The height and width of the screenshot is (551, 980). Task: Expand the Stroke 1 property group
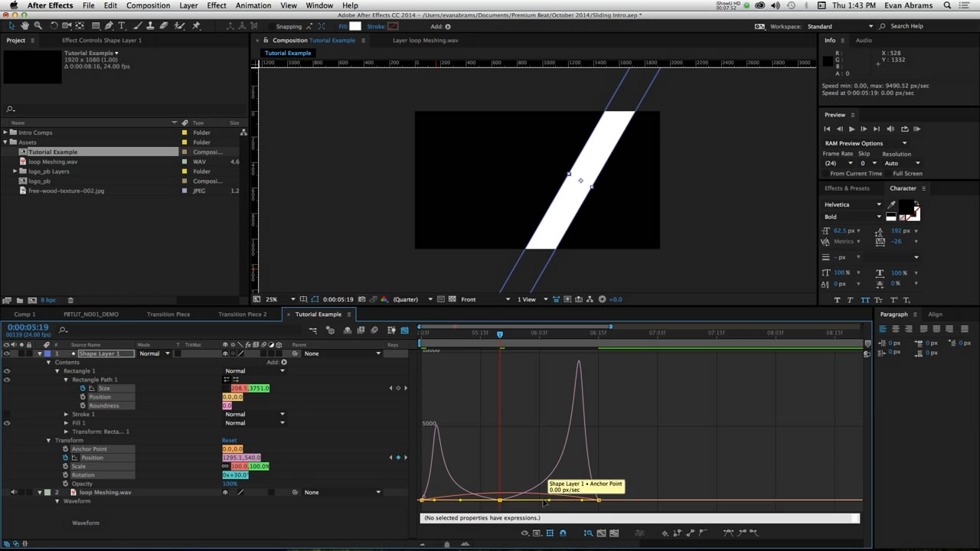pyautogui.click(x=66, y=414)
